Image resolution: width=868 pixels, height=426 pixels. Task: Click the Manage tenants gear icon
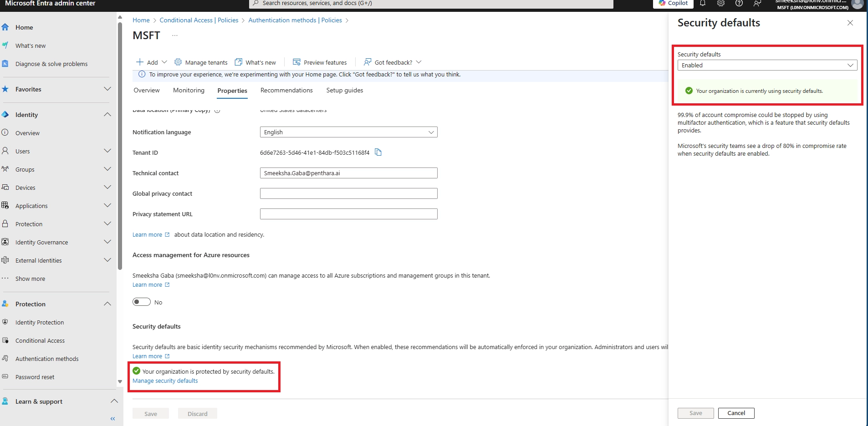point(178,62)
